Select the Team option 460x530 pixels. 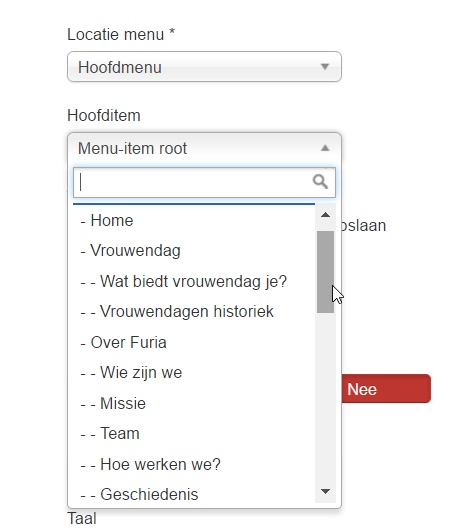[194, 433]
